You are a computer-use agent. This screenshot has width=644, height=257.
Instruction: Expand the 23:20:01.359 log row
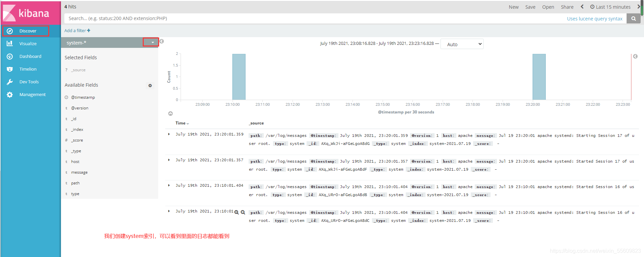pyautogui.click(x=169, y=134)
